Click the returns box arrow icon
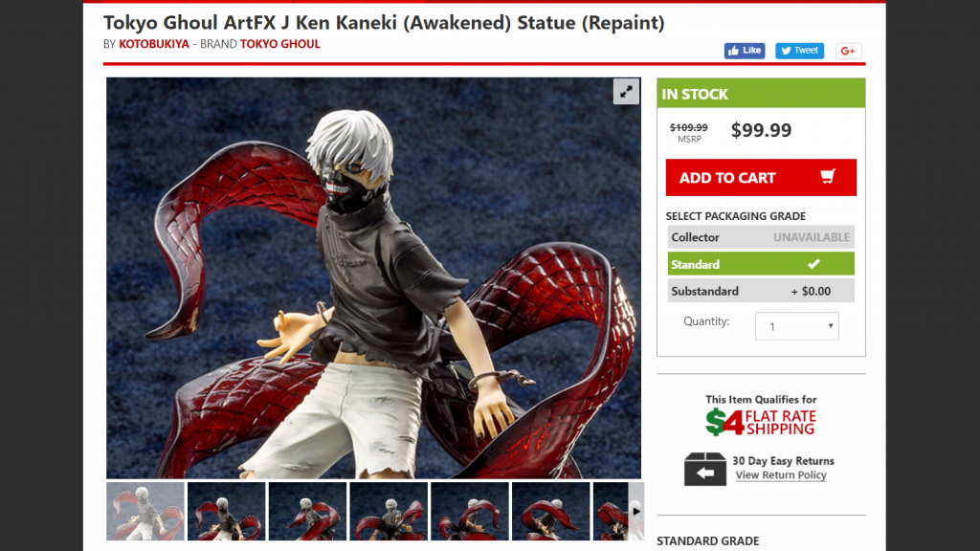The height and width of the screenshot is (551, 980). [x=705, y=469]
